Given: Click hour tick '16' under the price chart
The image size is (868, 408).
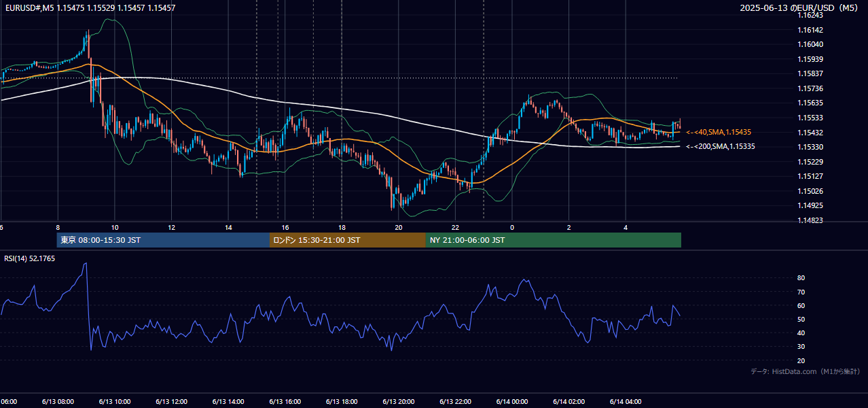Looking at the screenshot, I should click(x=285, y=228).
